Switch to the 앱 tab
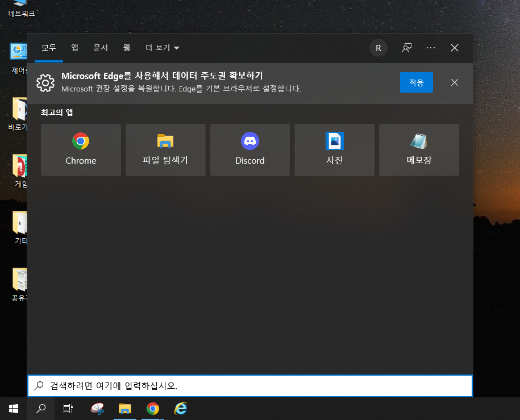520x420 pixels. coord(74,48)
